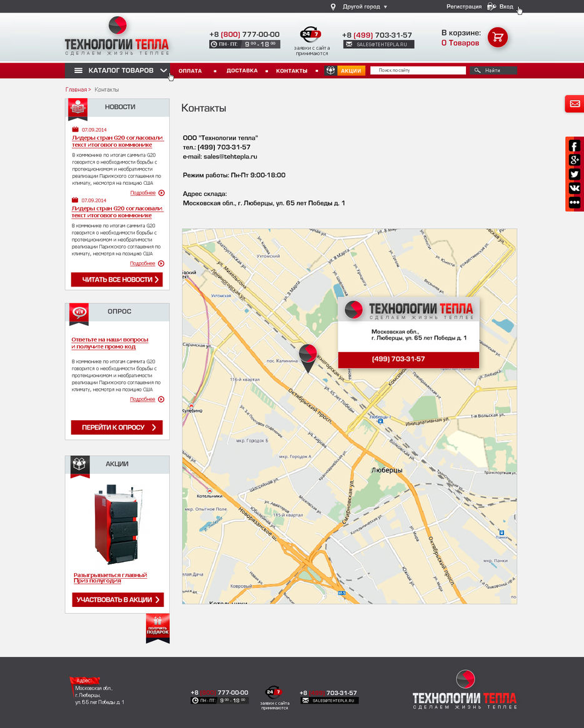Click the location pin icon near Другой город

pyautogui.click(x=333, y=7)
